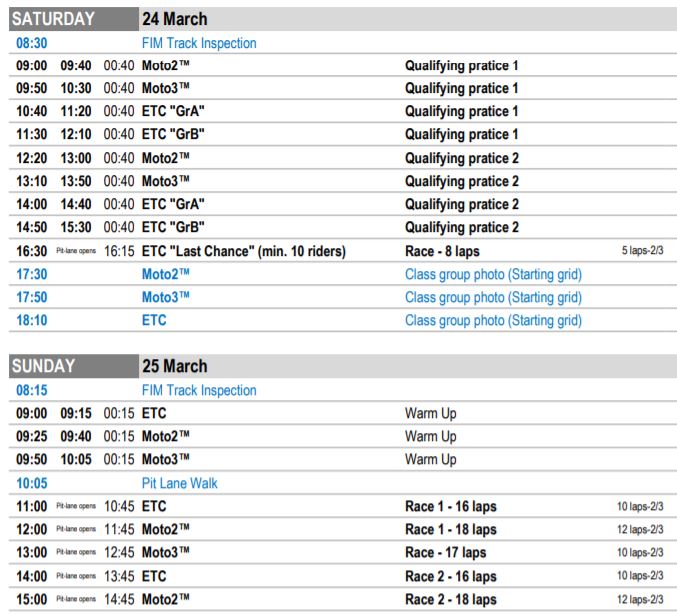Click the 25 March date heading
Screen dimensions: 677x615
click(174, 366)
